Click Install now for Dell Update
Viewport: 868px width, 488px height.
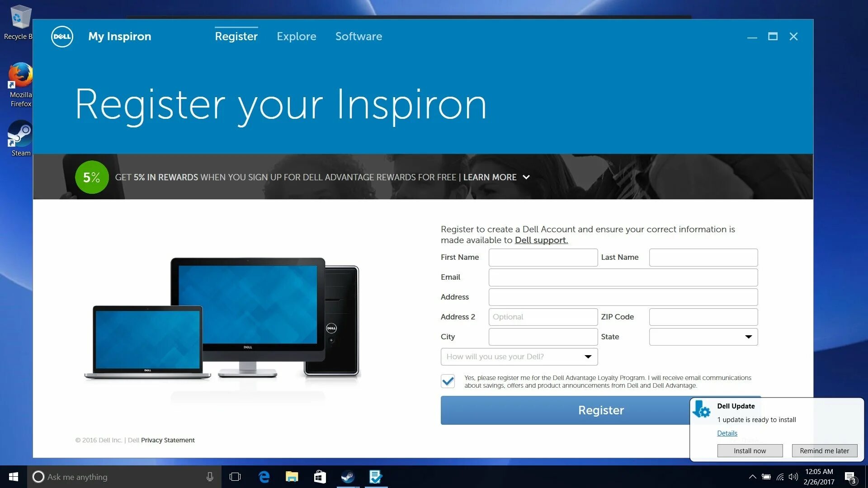tap(750, 450)
